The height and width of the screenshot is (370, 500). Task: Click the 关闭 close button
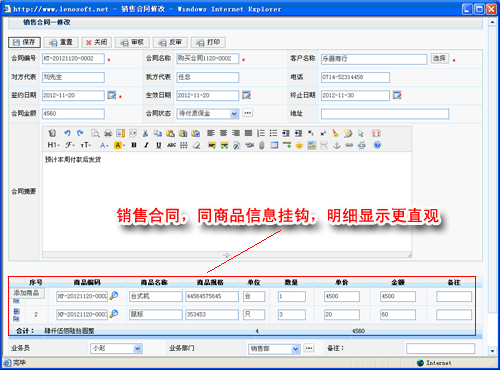[97, 42]
